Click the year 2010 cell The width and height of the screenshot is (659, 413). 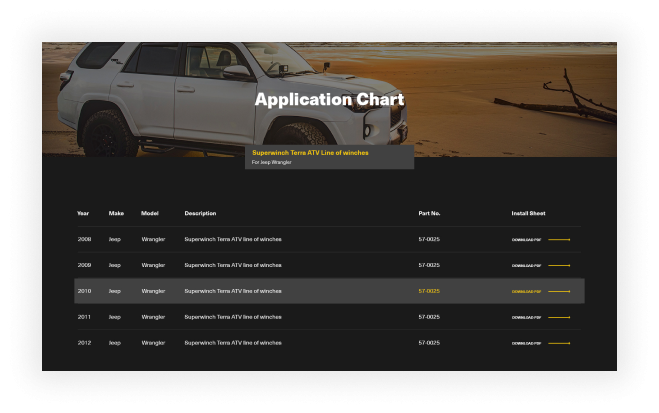[84, 291]
